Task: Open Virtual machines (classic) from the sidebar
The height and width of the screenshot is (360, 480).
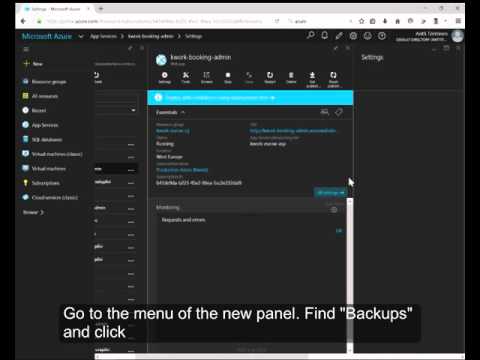Action: 52,154
